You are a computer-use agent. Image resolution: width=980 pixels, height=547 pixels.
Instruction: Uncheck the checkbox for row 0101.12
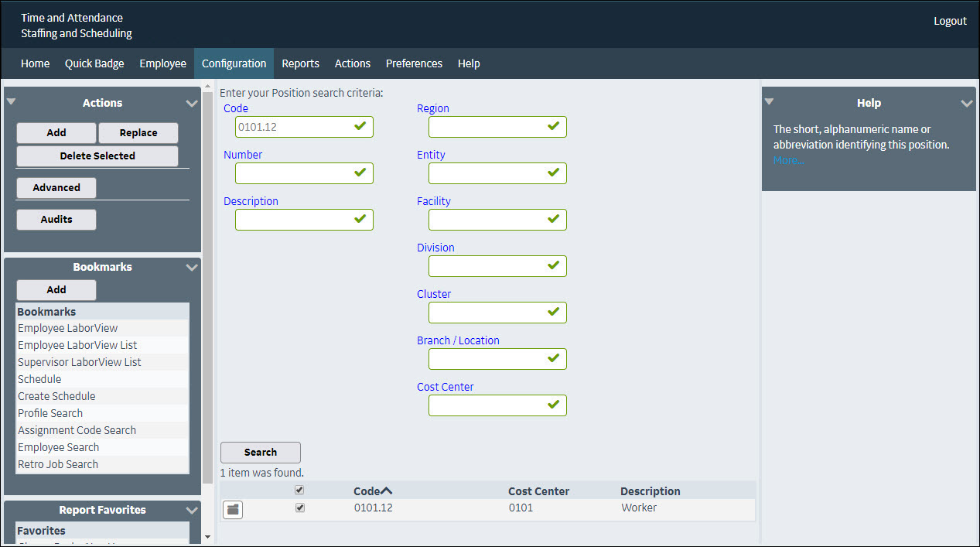[x=300, y=508]
